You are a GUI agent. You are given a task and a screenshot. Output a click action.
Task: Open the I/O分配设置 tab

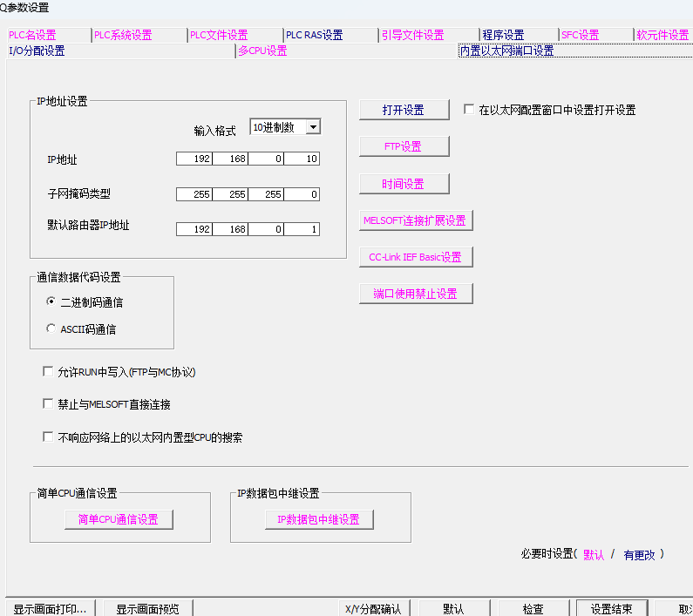[x=37, y=51]
